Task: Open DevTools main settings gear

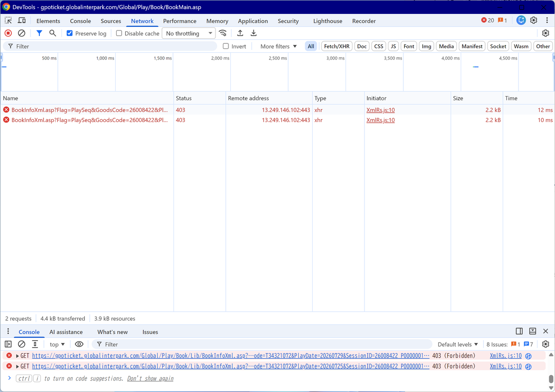Action: pyautogui.click(x=534, y=20)
